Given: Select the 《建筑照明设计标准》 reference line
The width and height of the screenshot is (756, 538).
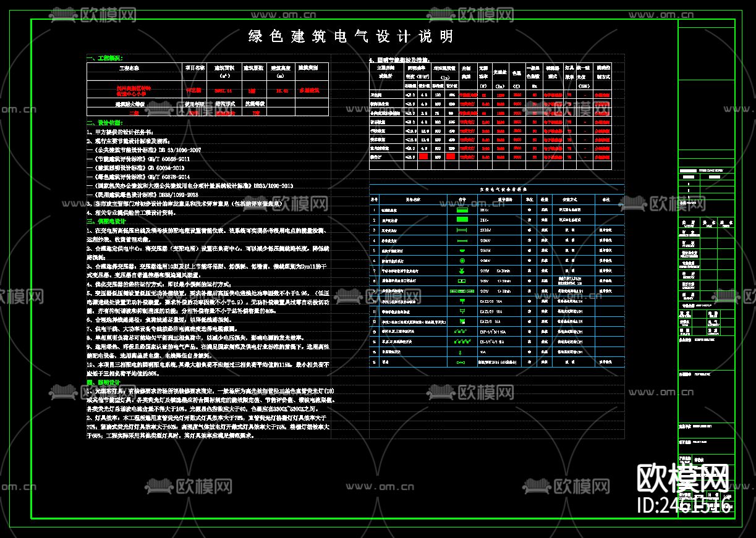Looking at the screenshot, I should (x=135, y=168).
